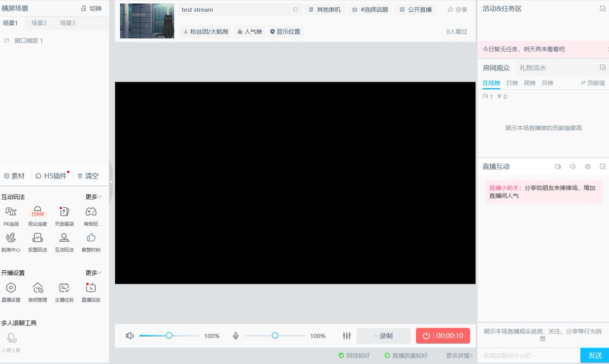The width and height of the screenshot is (609, 364).
Task: Click 发送 send button
Action: tap(595, 355)
